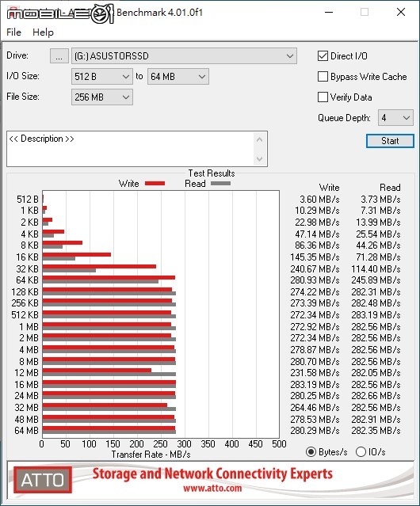This screenshot has height=506, width=420.
Task: Click the Read column header
Action: [390, 188]
